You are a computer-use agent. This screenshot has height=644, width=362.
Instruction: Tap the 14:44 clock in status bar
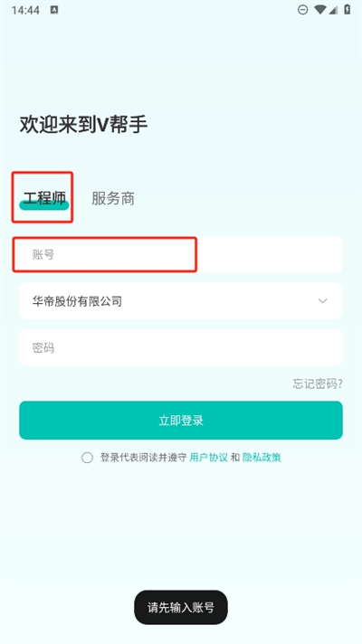tap(25, 10)
